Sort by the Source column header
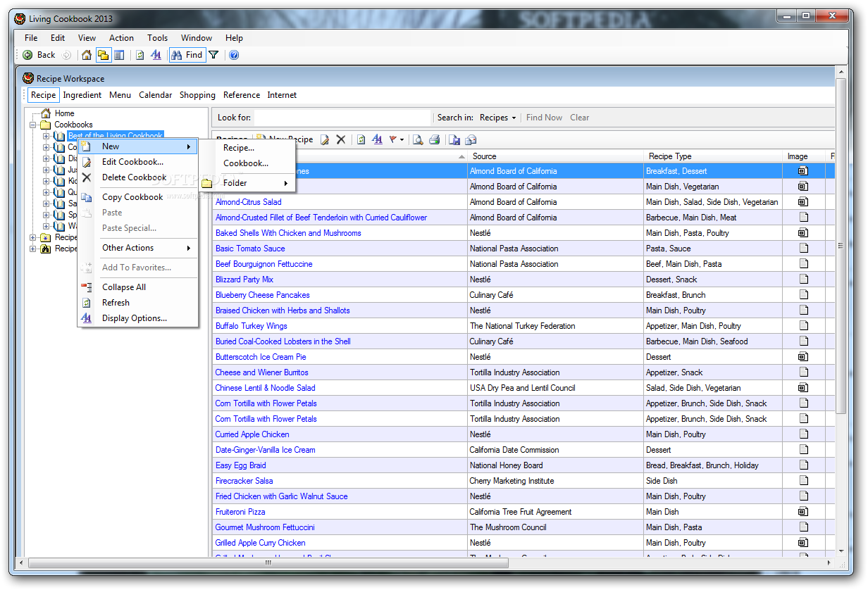 (555, 156)
